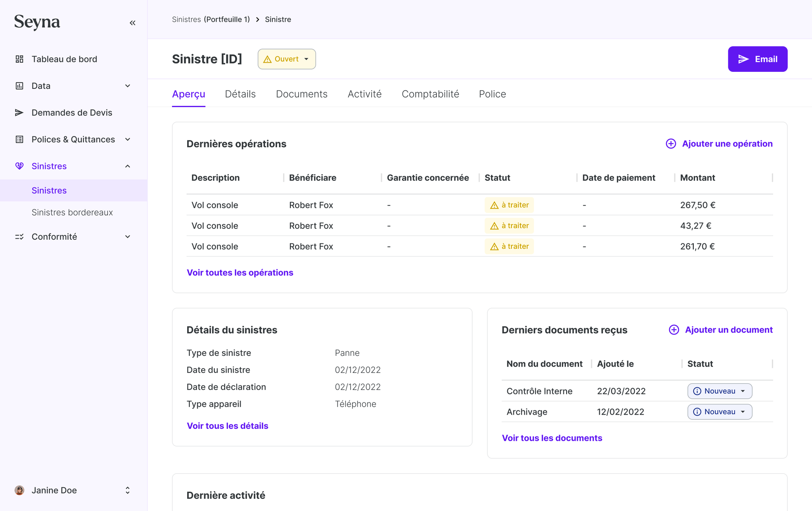The height and width of the screenshot is (511, 812).
Task: Click the warning icon in the 267,50 € row
Action: click(x=494, y=206)
